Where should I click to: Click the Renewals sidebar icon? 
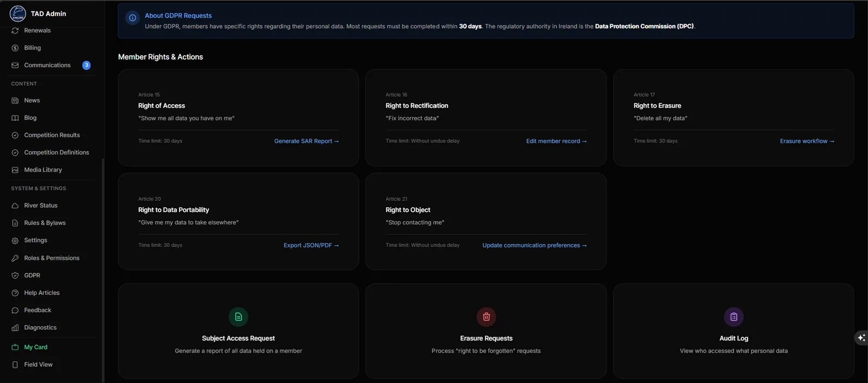tap(15, 30)
